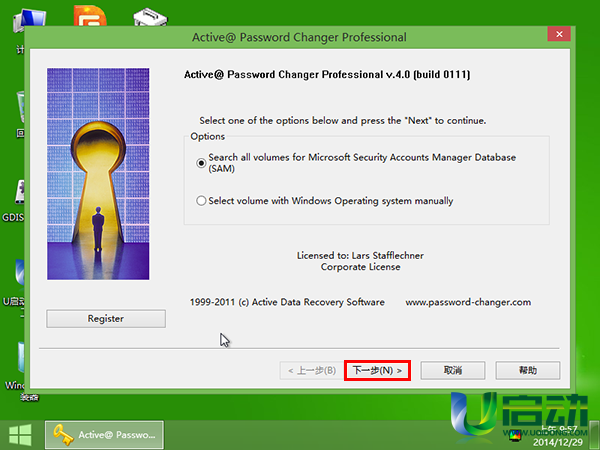The height and width of the screenshot is (450, 600).
Task: Click the keyhole wizard image
Action: [x=98, y=174]
